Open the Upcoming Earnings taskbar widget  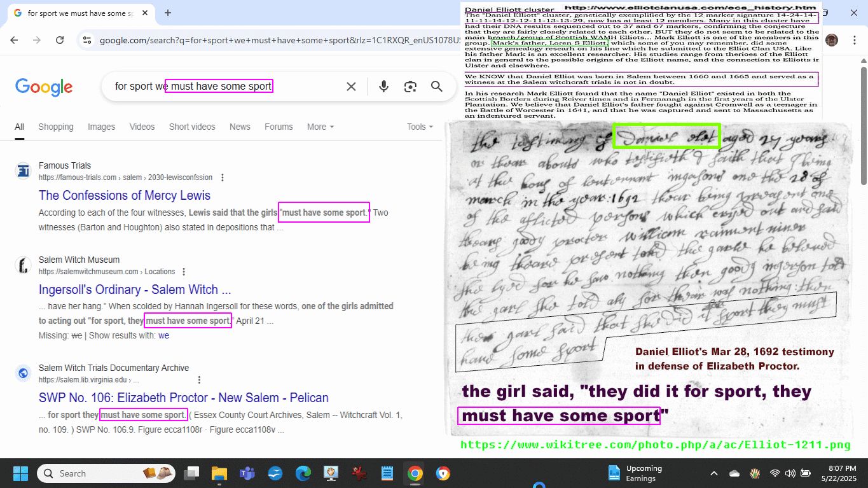tap(634, 473)
